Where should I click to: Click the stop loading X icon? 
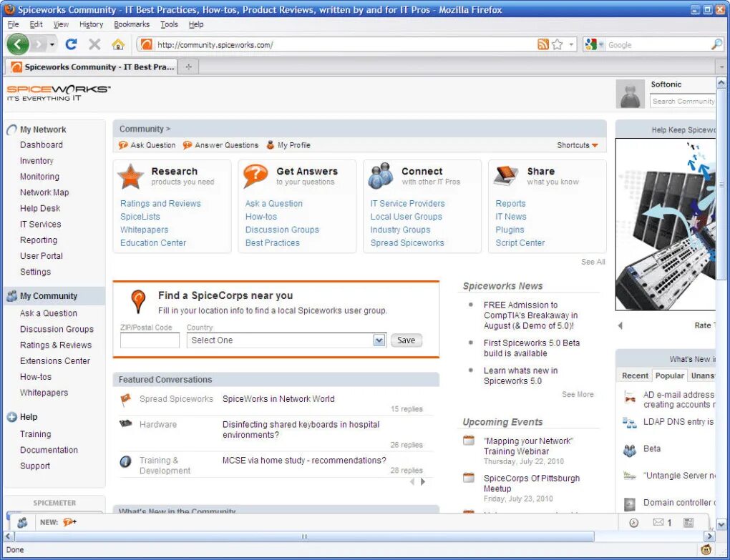point(94,44)
